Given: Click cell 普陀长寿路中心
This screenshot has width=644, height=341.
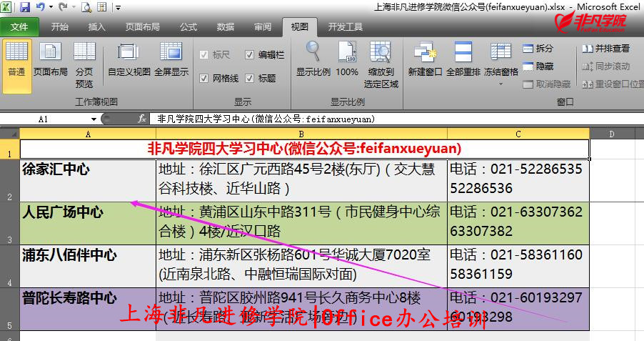Looking at the screenshot, I should (x=88, y=309).
